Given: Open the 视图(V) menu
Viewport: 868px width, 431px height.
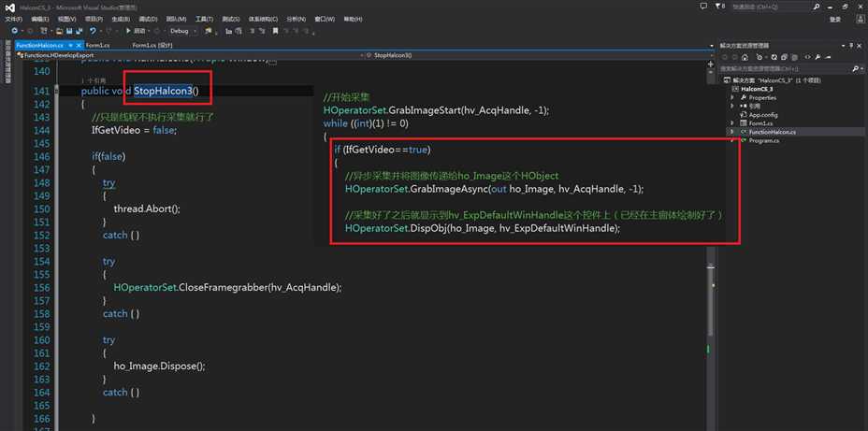Looking at the screenshot, I should point(67,20).
